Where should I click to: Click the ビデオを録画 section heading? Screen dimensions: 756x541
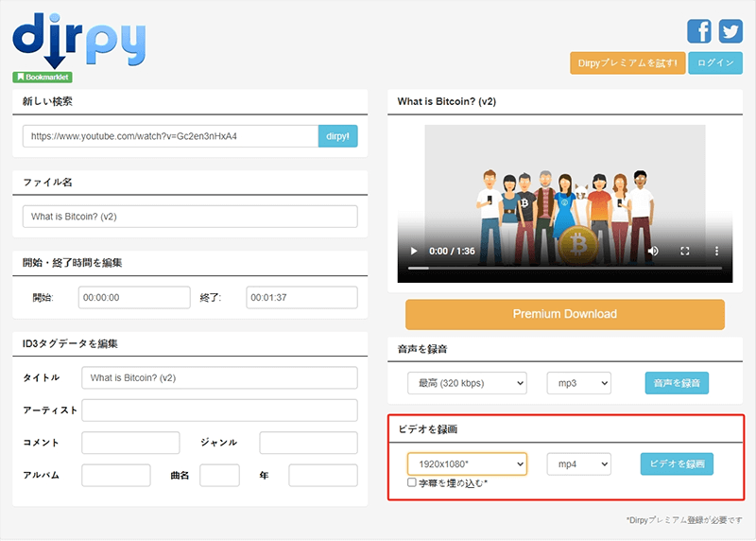428,429
